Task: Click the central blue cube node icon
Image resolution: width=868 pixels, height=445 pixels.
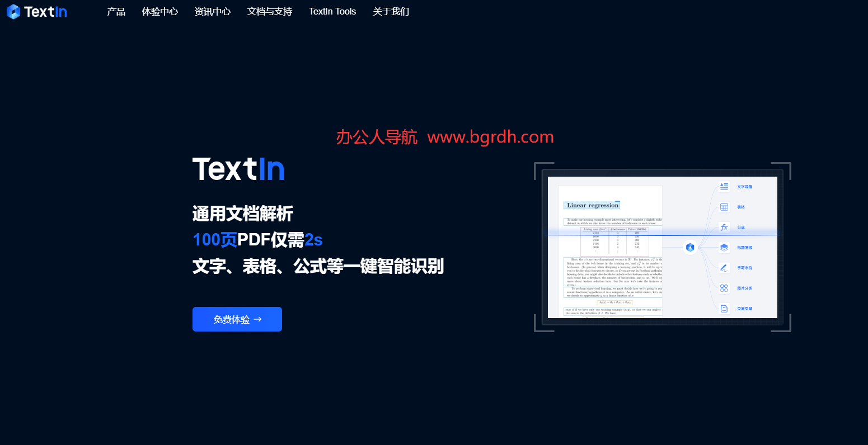Action: pyautogui.click(x=690, y=248)
